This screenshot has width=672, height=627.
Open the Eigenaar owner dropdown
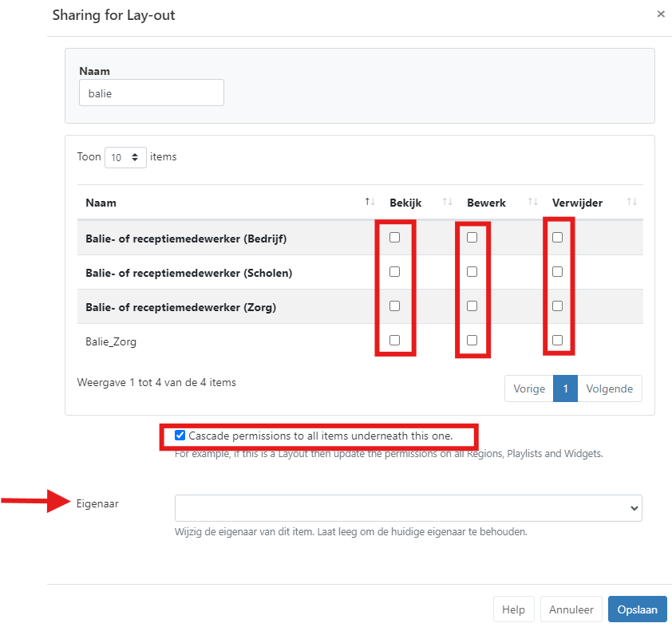[408, 508]
